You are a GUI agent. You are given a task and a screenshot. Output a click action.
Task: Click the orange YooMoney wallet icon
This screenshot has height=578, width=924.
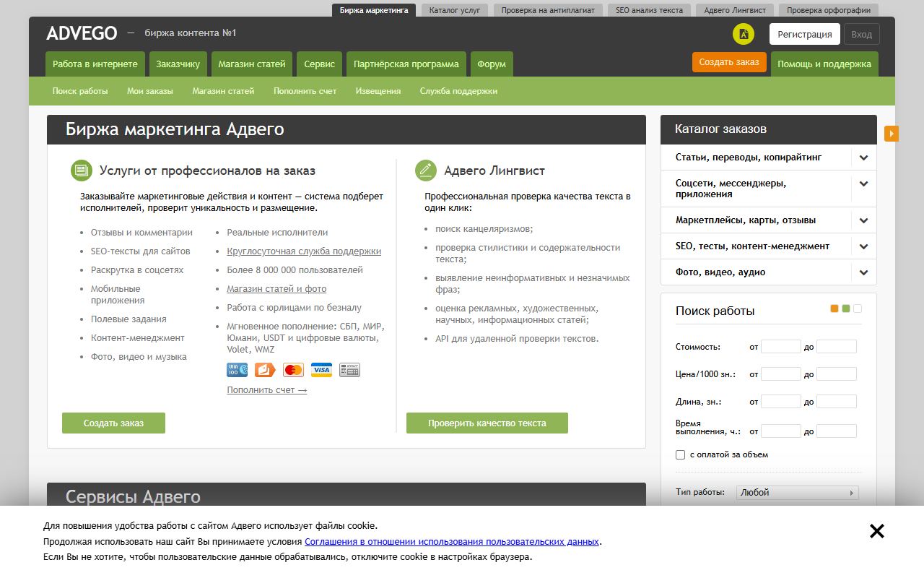click(x=265, y=370)
